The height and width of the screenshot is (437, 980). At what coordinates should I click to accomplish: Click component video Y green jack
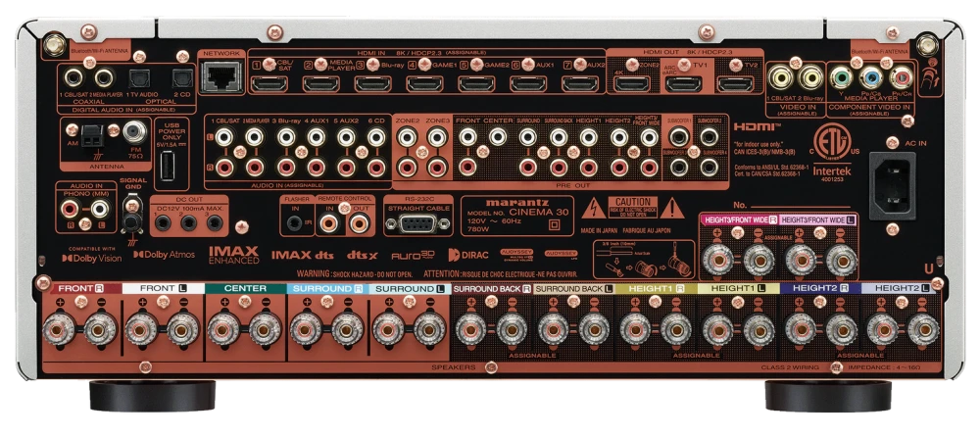(840, 78)
